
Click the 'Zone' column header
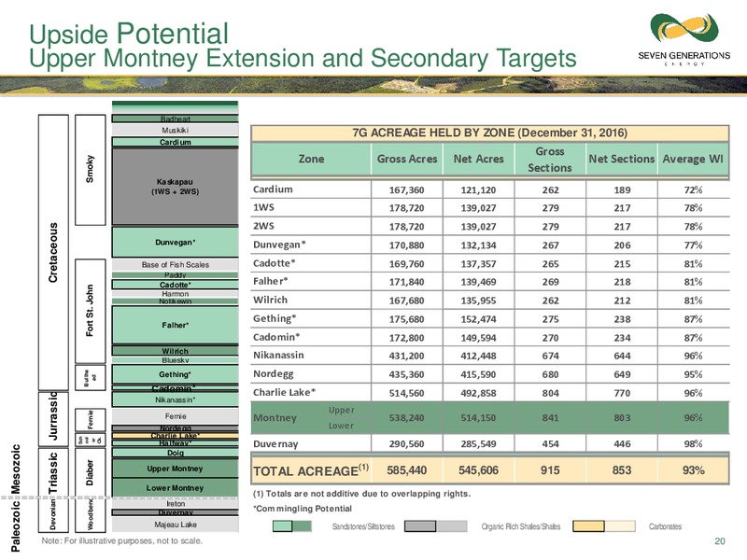311,159
